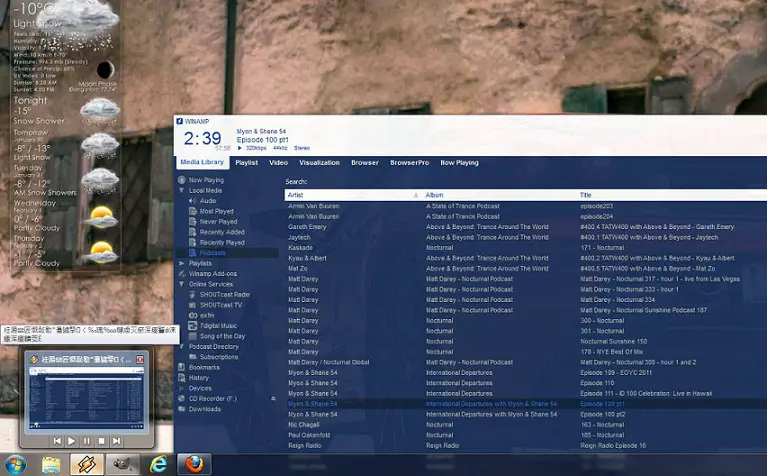Open Windows Explorer from the taskbar
Viewport: 767px width, 476px height.
pyautogui.click(x=51, y=464)
